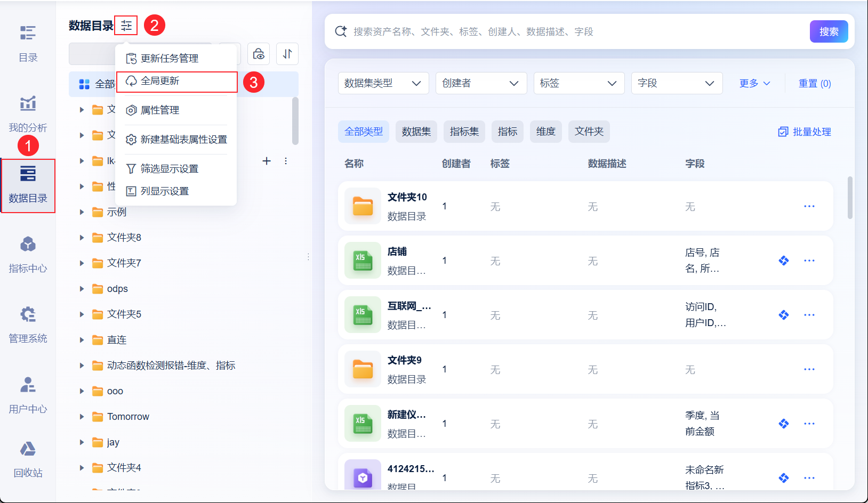The height and width of the screenshot is (503, 868).
Task: Expand the 直连 folder
Action: tap(82, 340)
